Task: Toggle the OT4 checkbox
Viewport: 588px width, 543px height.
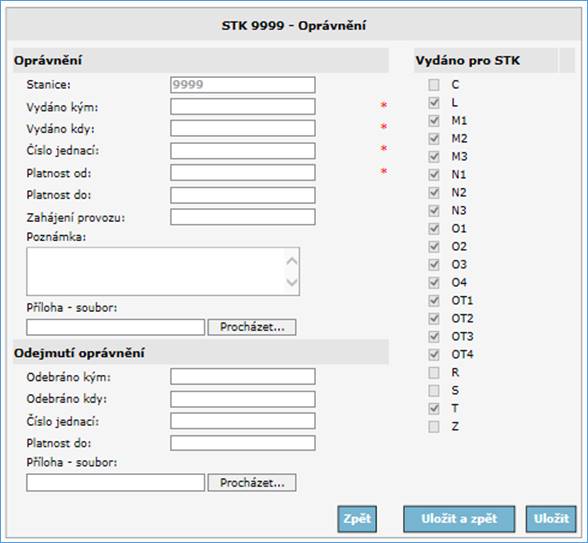Action: pyautogui.click(x=434, y=354)
